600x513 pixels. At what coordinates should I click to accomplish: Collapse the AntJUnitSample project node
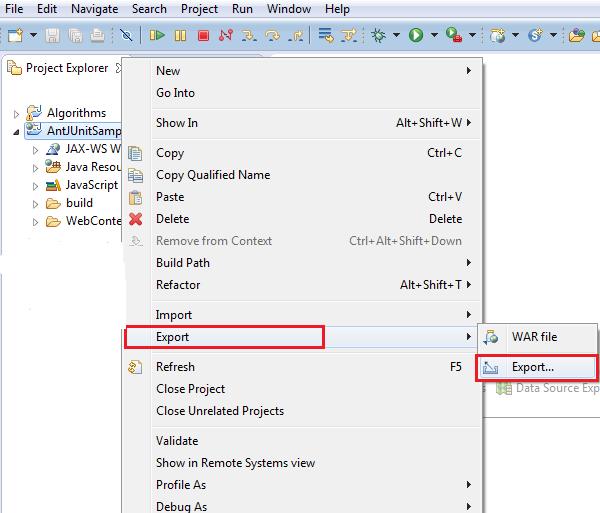pyautogui.click(x=17, y=132)
